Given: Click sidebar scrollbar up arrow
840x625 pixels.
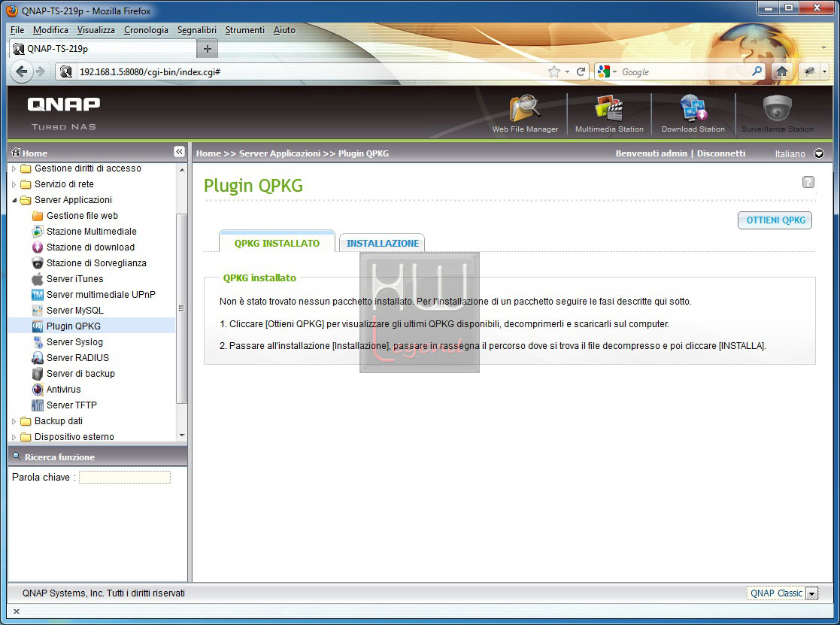Looking at the screenshot, I should pyautogui.click(x=182, y=169).
